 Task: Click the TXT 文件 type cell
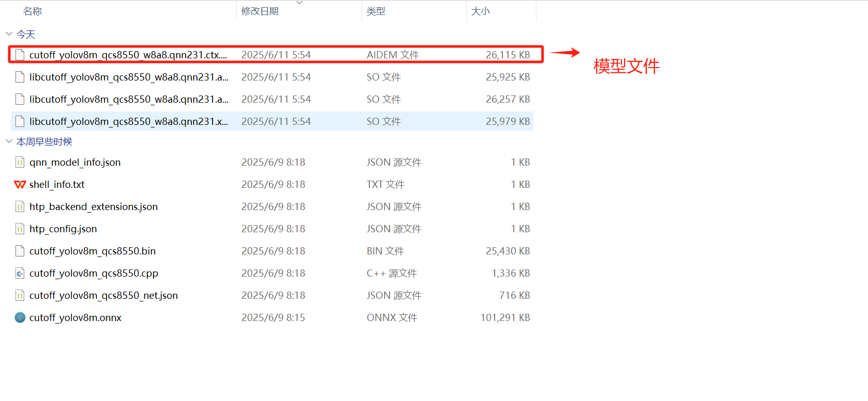[386, 184]
